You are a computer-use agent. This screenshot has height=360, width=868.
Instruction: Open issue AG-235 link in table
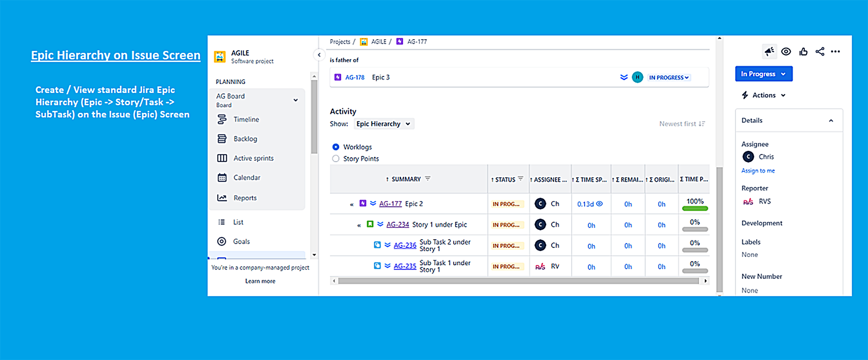405,266
